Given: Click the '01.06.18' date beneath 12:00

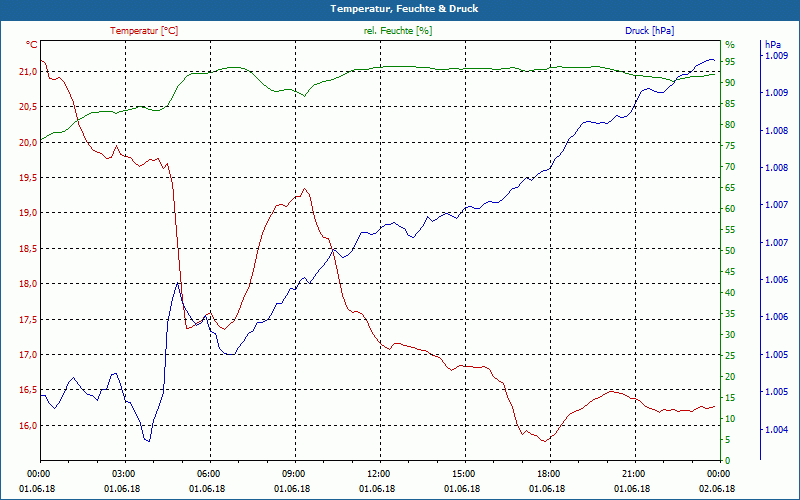Looking at the screenshot, I should [377, 489].
